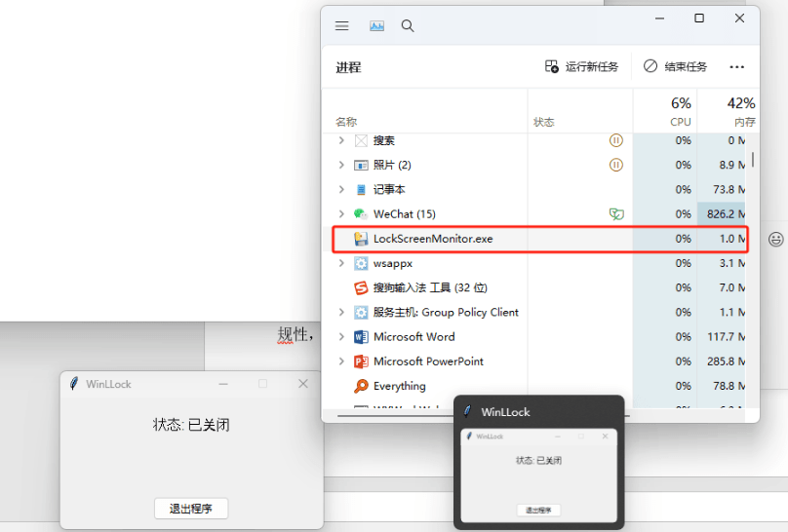
Task: Expand the 照片 (2) process group
Action: point(341,166)
